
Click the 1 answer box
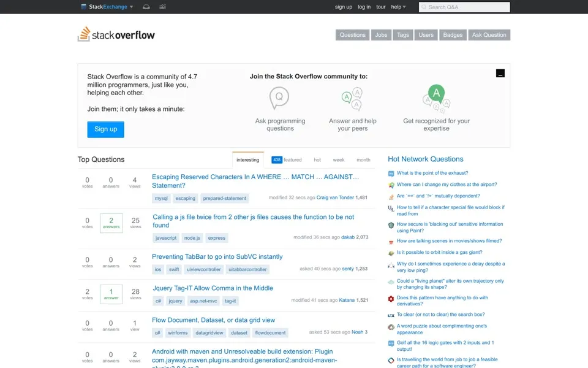(x=111, y=294)
